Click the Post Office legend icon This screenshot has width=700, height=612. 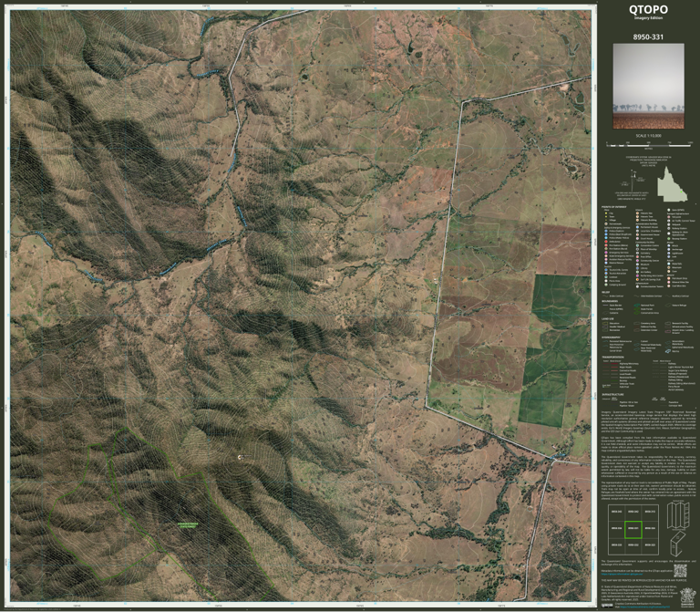[x=637, y=257]
